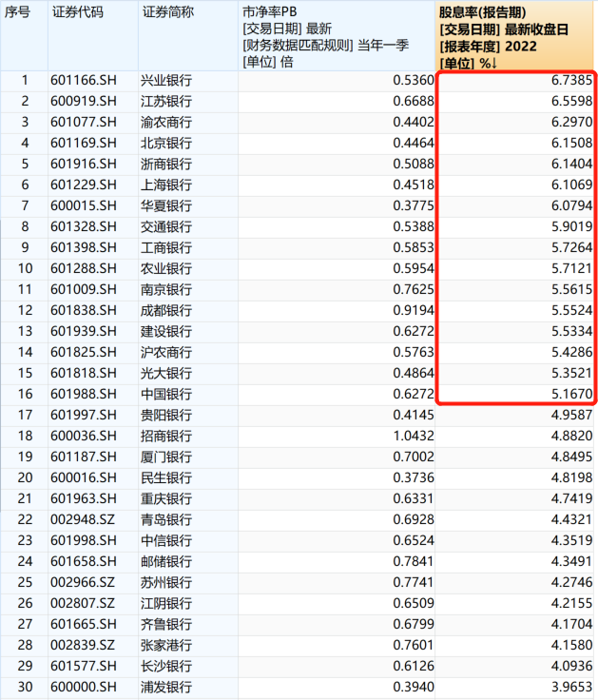
Task: Select stock code 600919.SH
Action: pyautogui.click(x=84, y=102)
